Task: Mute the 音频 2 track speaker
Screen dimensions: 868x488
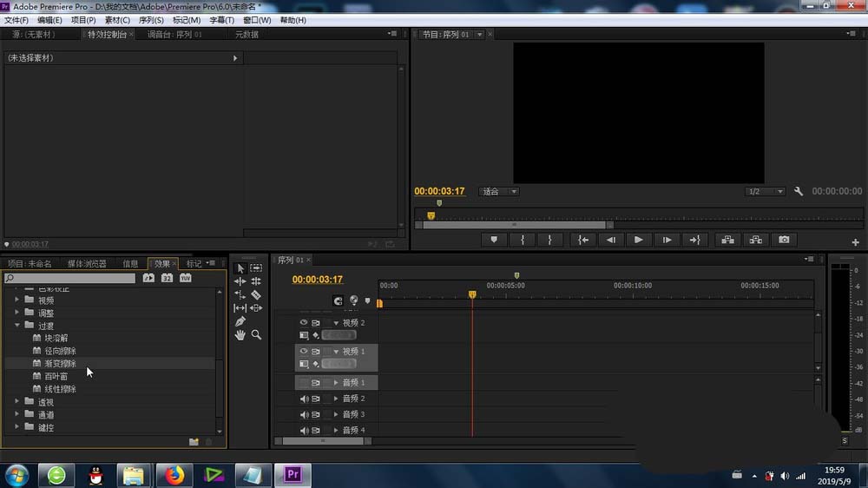Action: (x=304, y=399)
